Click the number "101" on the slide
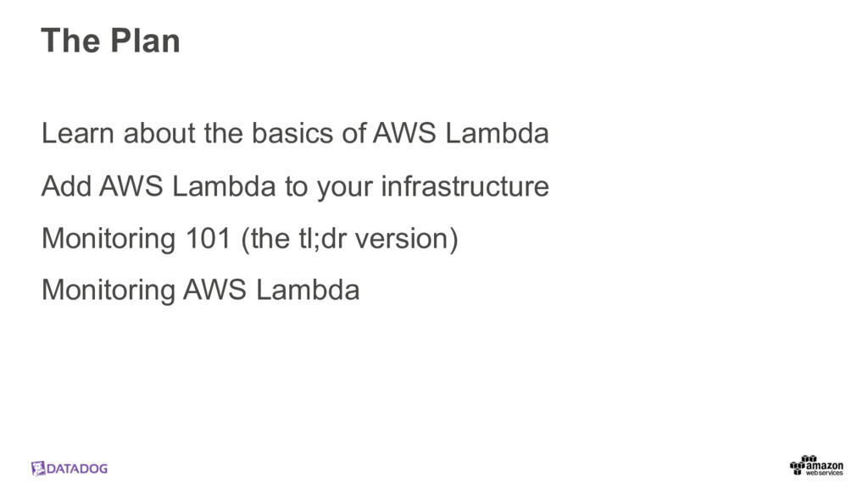The height and width of the screenshot is (488, 868). 207,239
